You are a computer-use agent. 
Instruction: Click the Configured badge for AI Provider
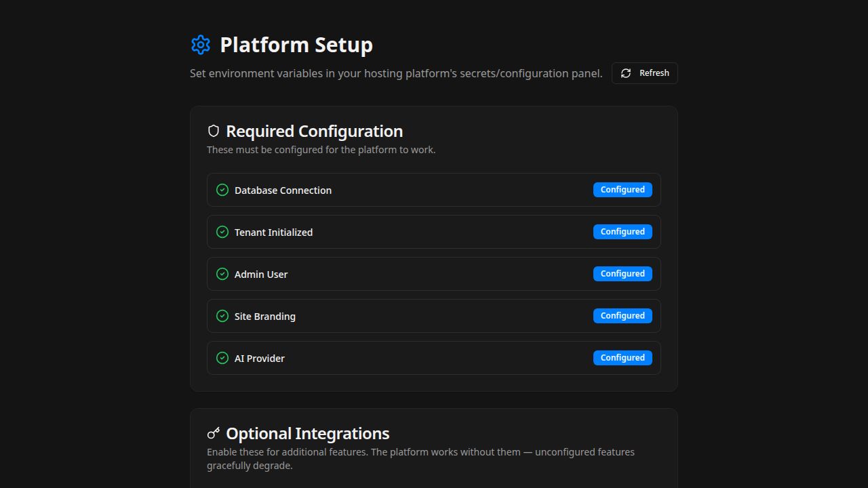623,358
